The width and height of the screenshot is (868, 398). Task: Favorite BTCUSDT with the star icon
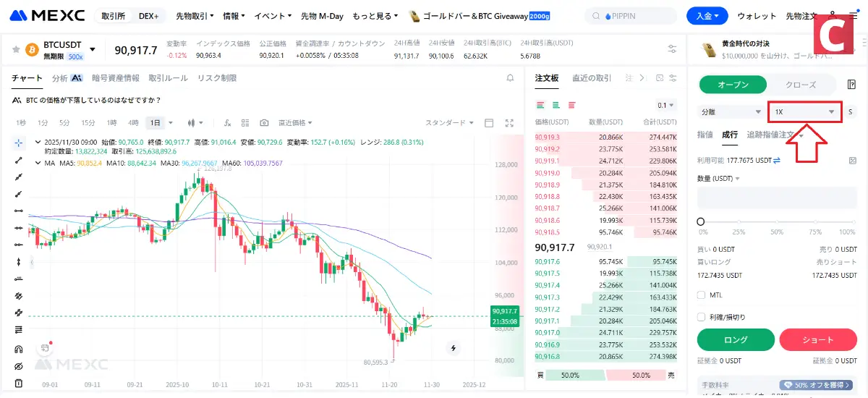coord(15,50)
